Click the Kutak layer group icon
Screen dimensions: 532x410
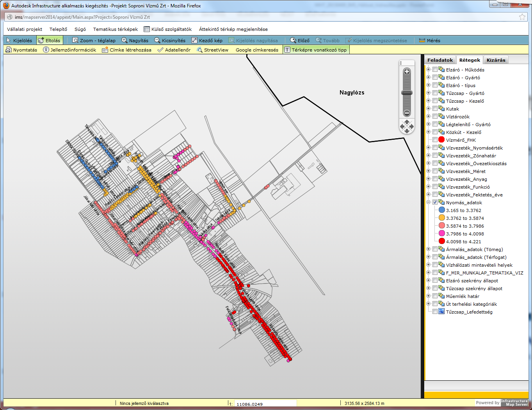point(441,109)
